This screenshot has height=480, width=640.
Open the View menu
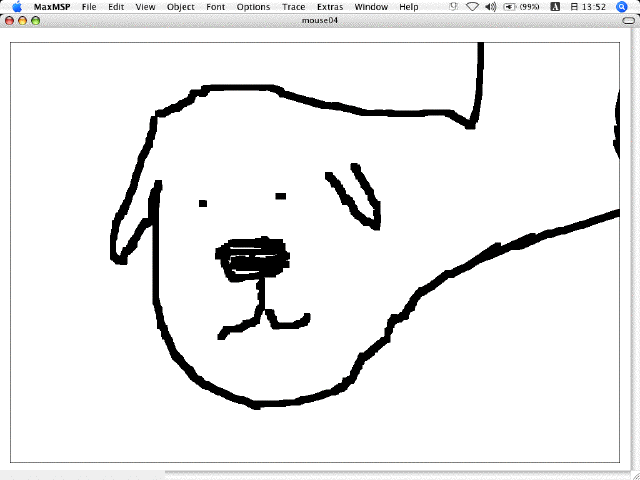click(145, 7)
